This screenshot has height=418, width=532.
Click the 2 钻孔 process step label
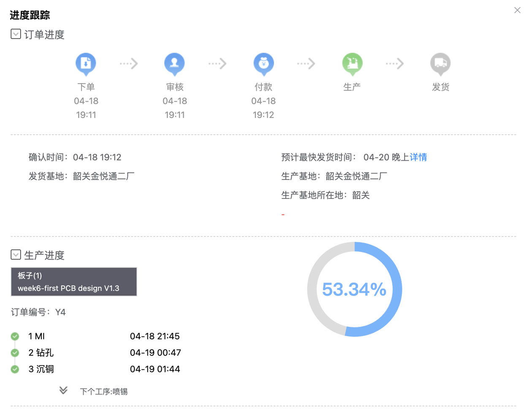[41, 353]
